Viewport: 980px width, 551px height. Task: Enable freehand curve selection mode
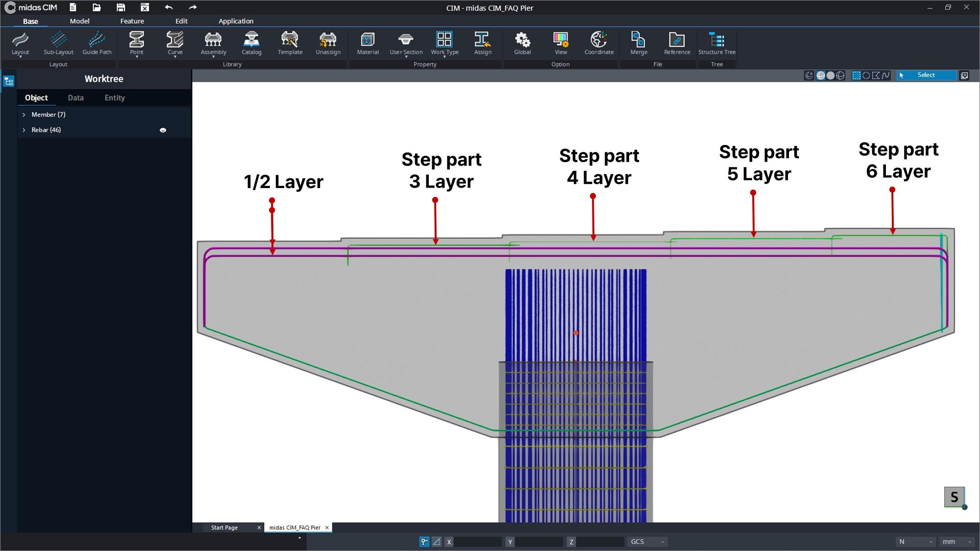click(885, 75)
